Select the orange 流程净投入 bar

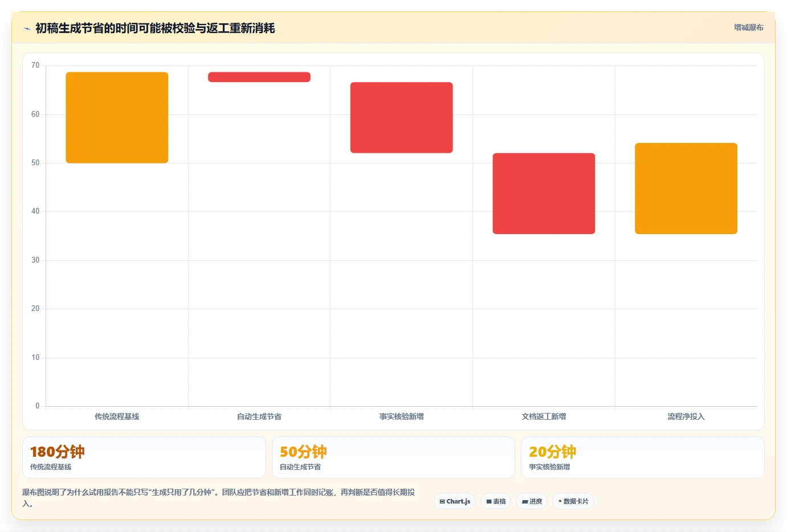click(686, 189)
